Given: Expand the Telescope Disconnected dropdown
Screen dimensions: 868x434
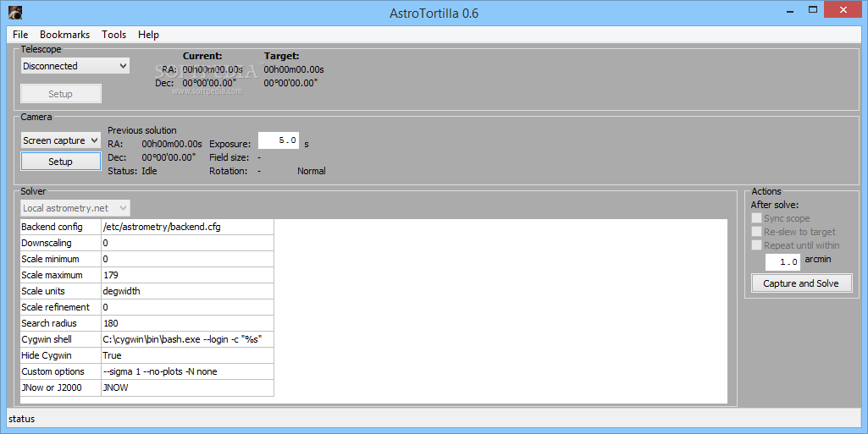Looking at the screenshot, I should tap(75, 66).
